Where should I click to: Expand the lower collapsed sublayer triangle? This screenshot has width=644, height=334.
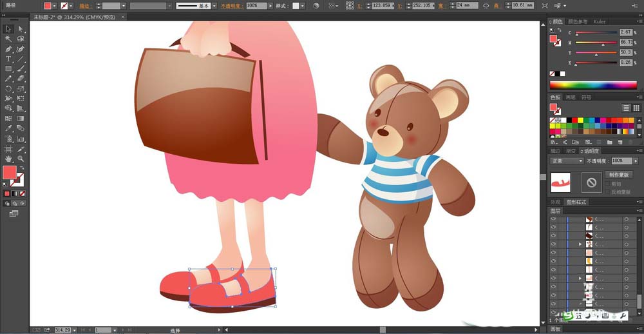pos(580,278)
